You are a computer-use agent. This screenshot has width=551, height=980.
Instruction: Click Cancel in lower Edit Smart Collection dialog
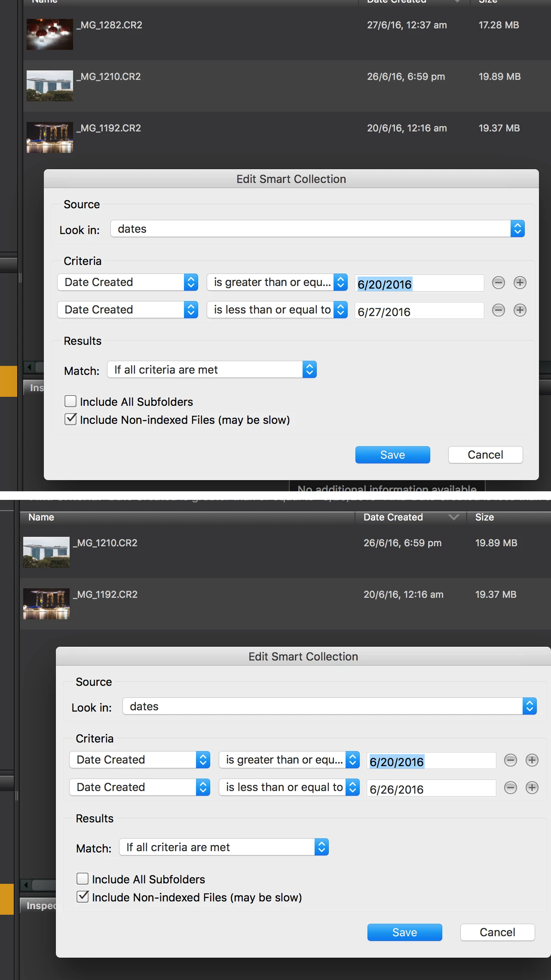point(498,932)
